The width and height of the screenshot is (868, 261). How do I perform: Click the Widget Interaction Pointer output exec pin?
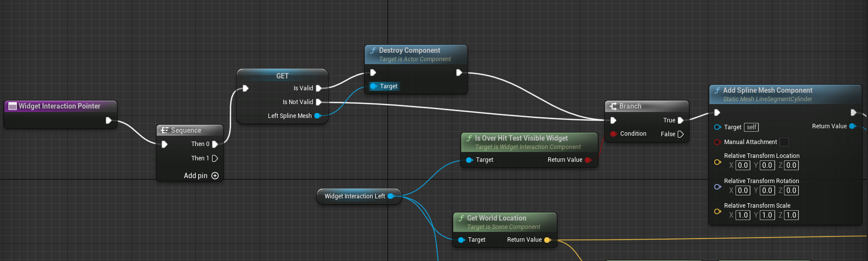[109, 120]
